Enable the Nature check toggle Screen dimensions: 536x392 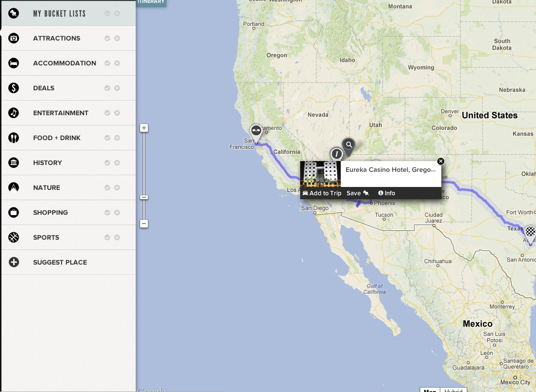[x=107, y=187]
